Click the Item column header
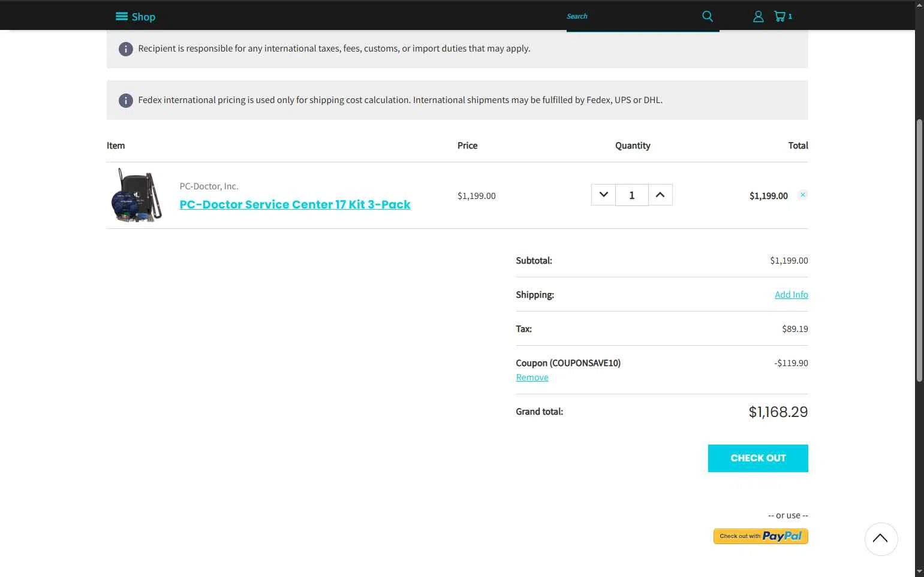The height and width of the screenshot is (577, 924). tap(116, 146)
